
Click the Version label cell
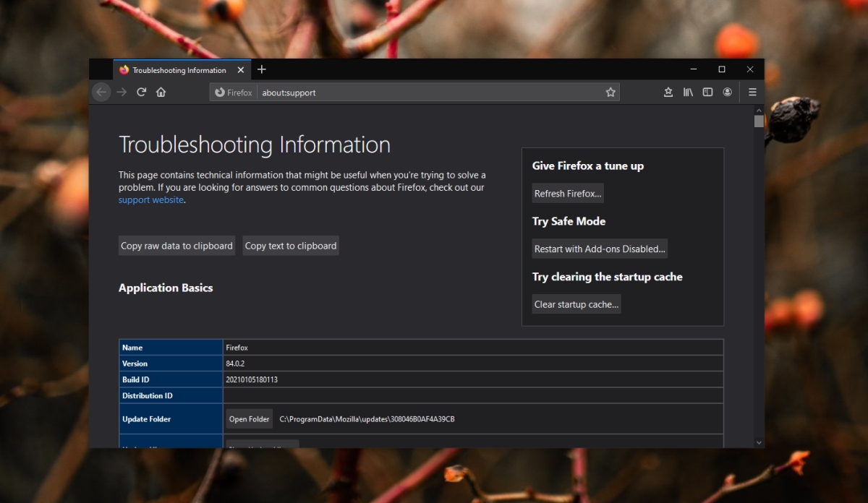[171, 364]
